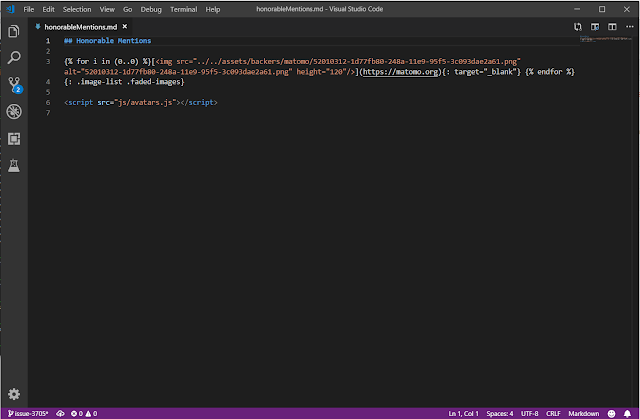
Task: Open the Debug menu
Action: (x=151, y=9)
